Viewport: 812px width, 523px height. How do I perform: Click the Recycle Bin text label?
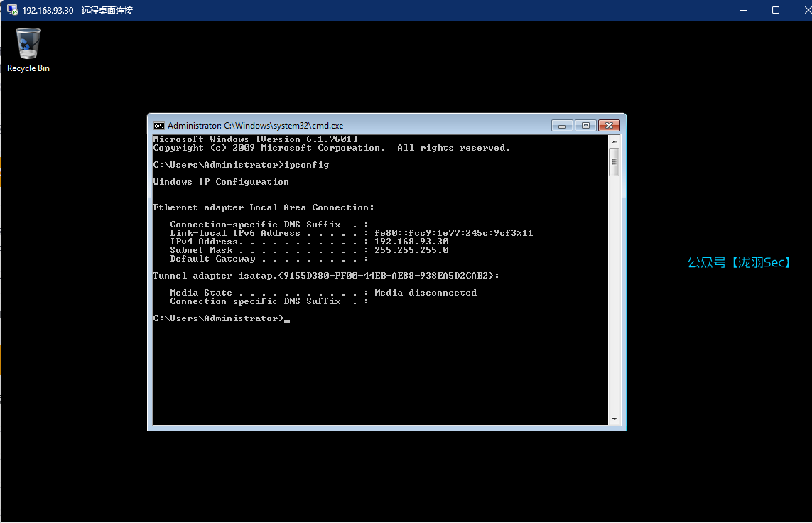[28, 68]
